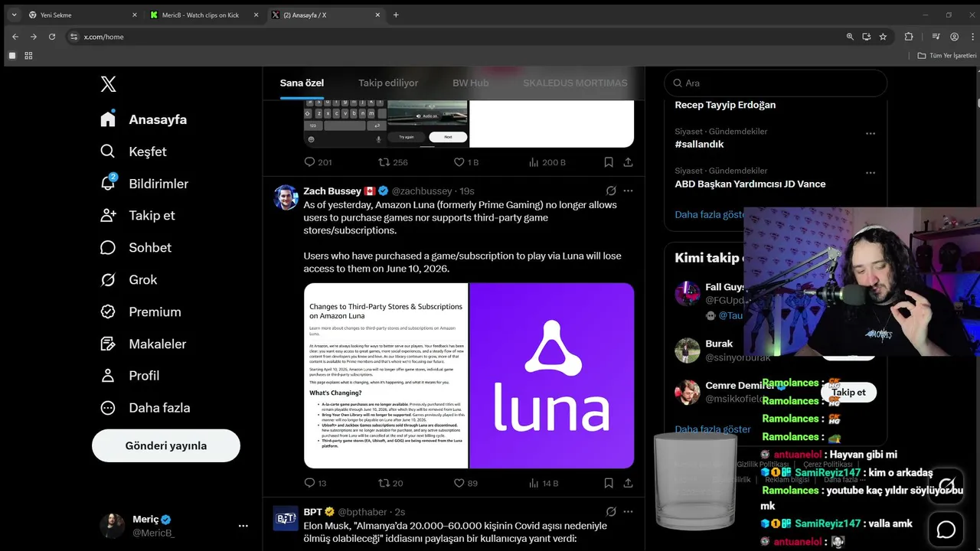Open Zach Bussey's profile avatar

[286, 197]
